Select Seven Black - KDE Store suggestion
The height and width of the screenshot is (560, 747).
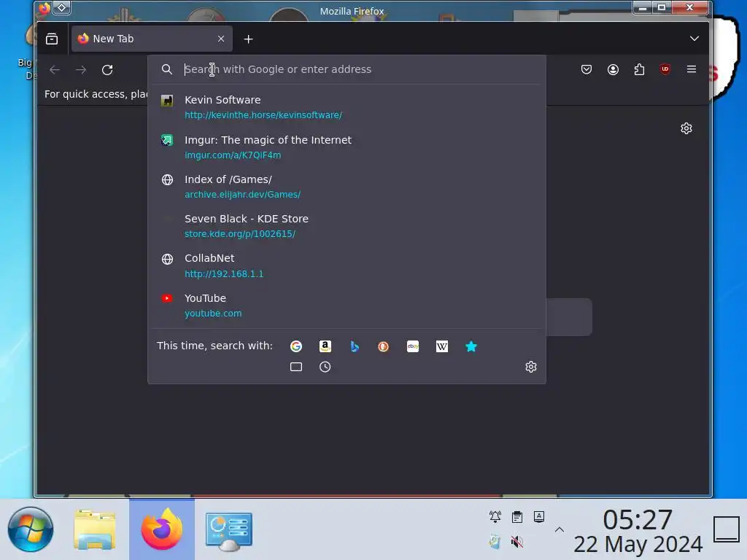pyautogui.click(x=347, y=226)
